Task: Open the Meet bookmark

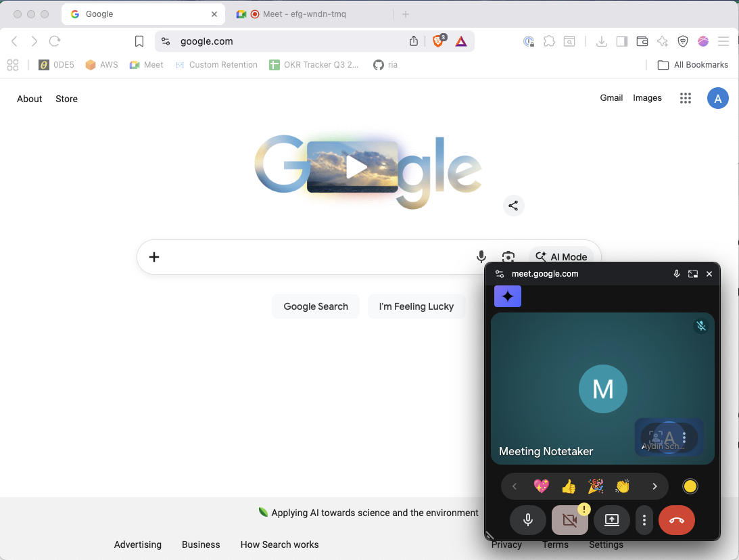Action: pos(147,65)
